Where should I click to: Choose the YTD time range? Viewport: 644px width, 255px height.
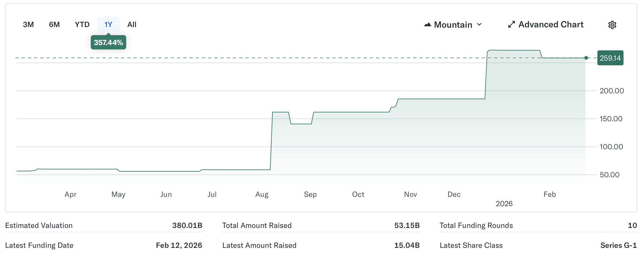click(x=82, y=25)
